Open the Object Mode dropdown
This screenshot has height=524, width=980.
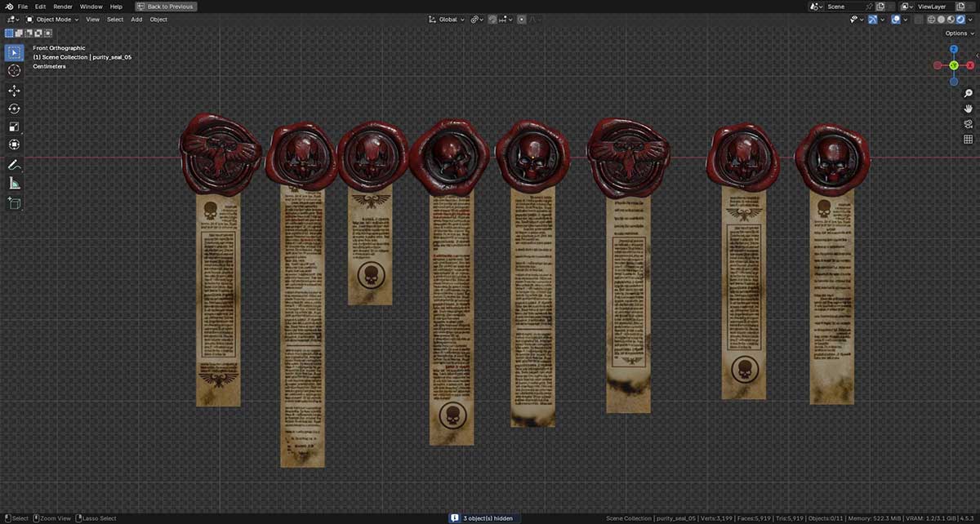[x=52, y=19]
